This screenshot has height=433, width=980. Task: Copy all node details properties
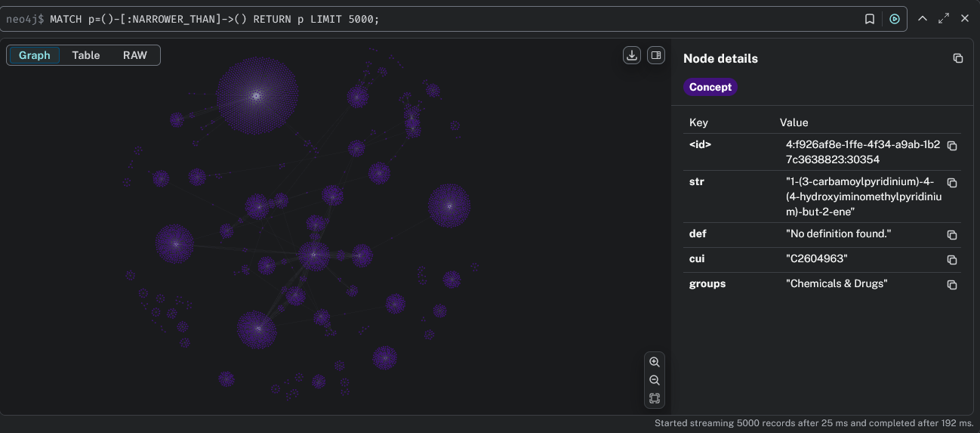[x=957, y=58]
